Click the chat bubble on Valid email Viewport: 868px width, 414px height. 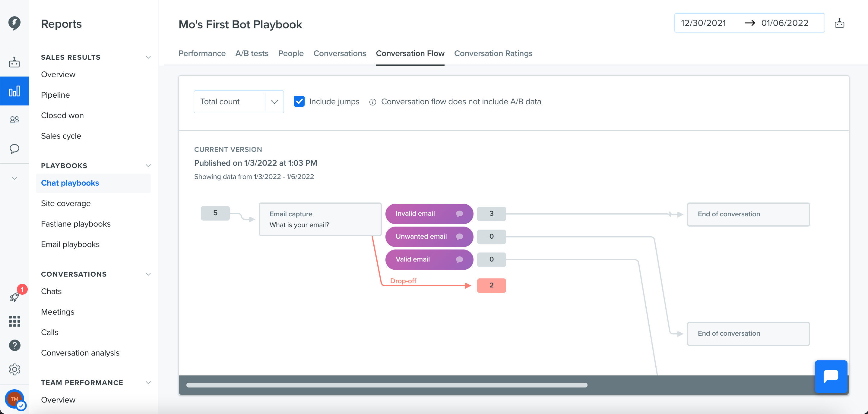(x=459, y=259)
